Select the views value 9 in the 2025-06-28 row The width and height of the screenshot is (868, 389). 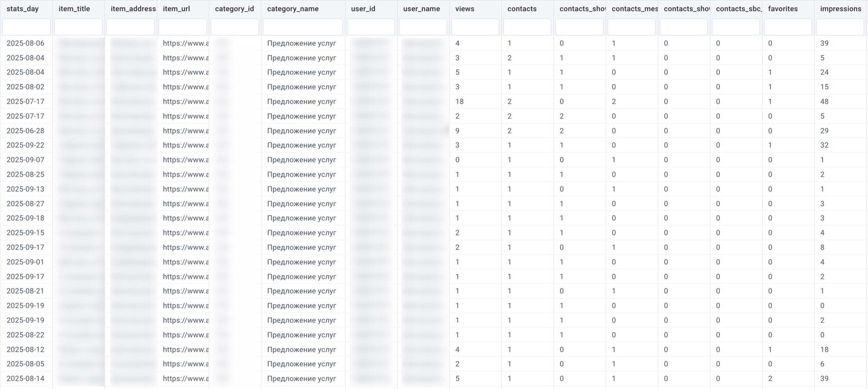[457, 131]
